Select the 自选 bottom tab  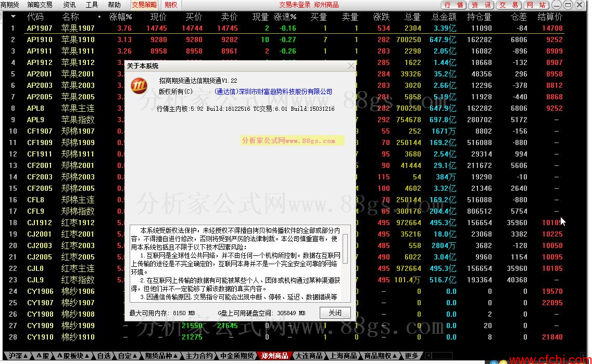[104, 356]
